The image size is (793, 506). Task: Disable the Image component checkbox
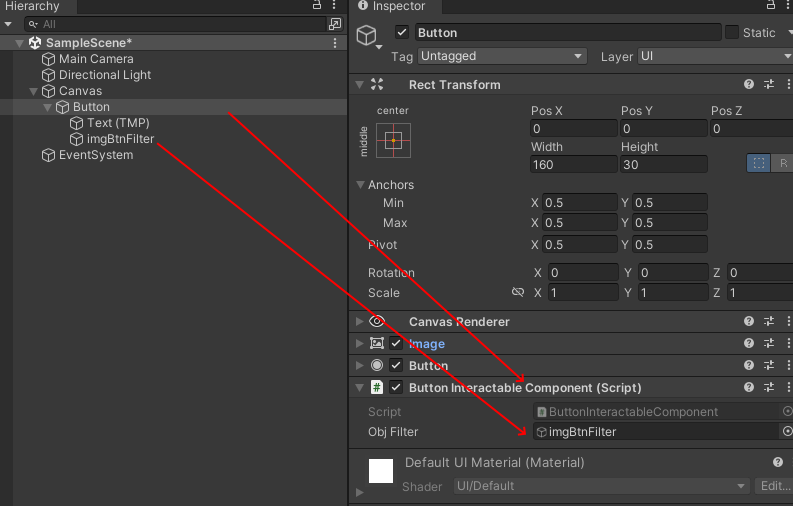point(396,343)
